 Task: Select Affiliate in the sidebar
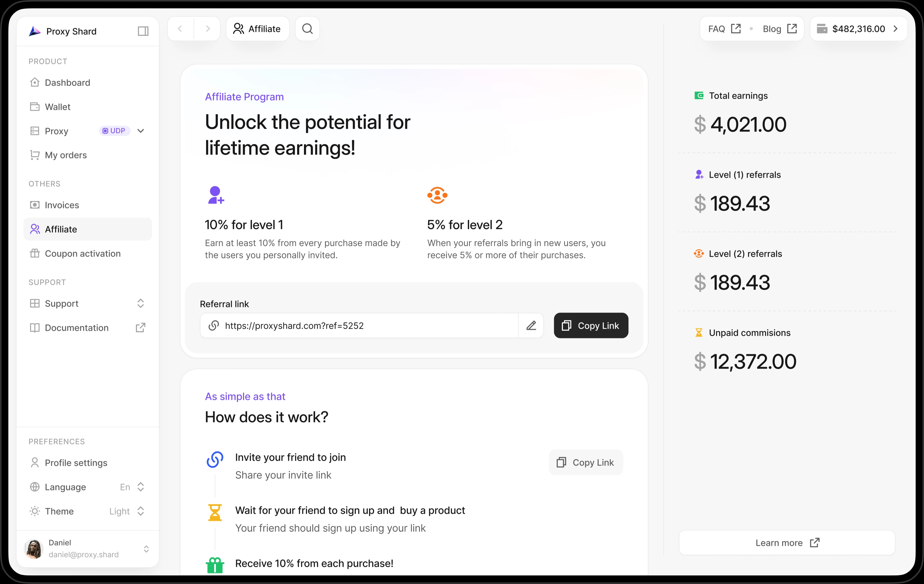click(88, 229)
